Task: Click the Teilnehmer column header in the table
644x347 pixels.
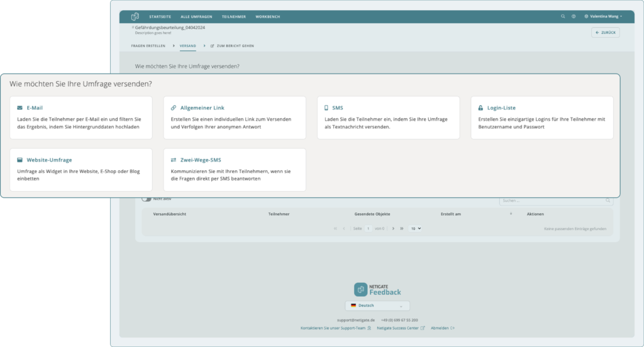Action: coord(279,214)
